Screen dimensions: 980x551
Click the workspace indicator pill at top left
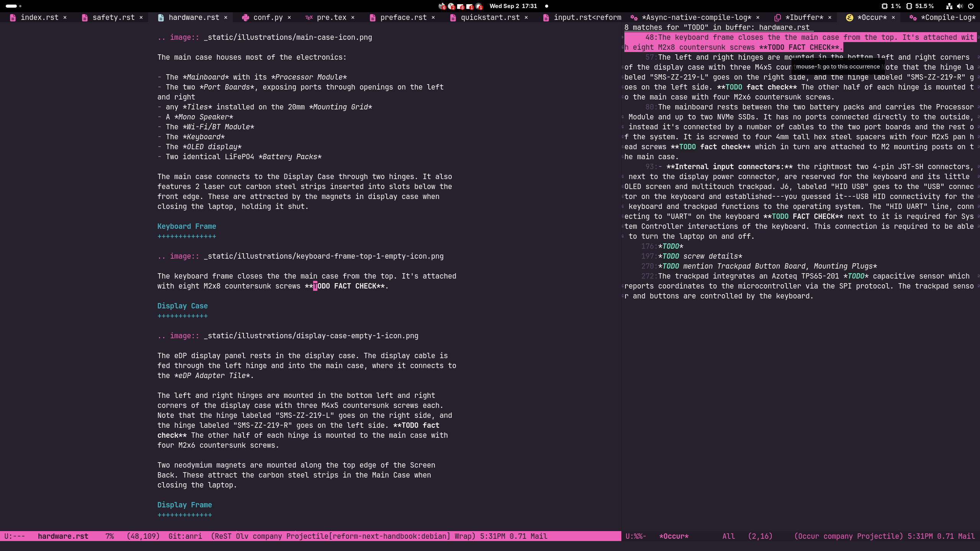(11, 6)
